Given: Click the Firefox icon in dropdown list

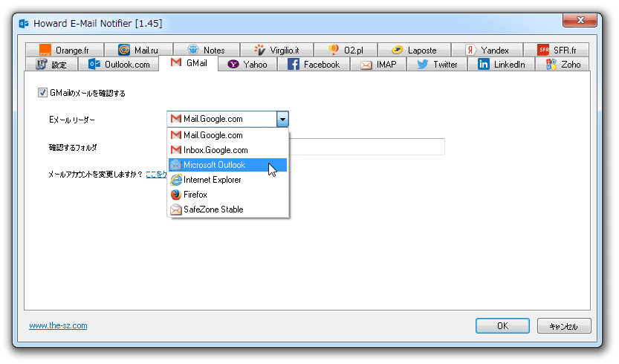Looking at the screenshot, I should (x=176, y=195).
